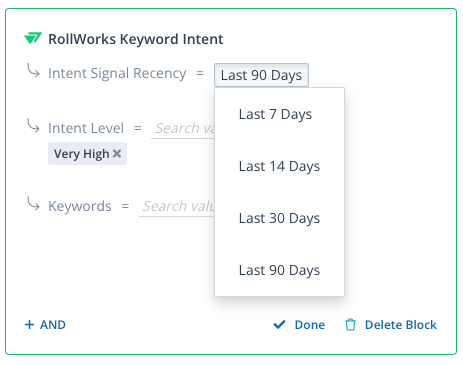Choose Last 14 Days from list
Image resolution: width=463 pixels, height=365 pixels.
coord(279,166)
